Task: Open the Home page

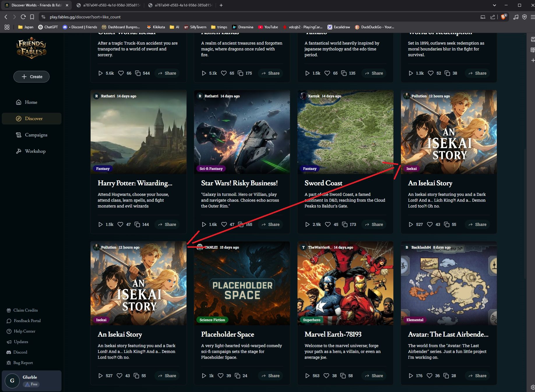Action: click(x=31, y=102)
